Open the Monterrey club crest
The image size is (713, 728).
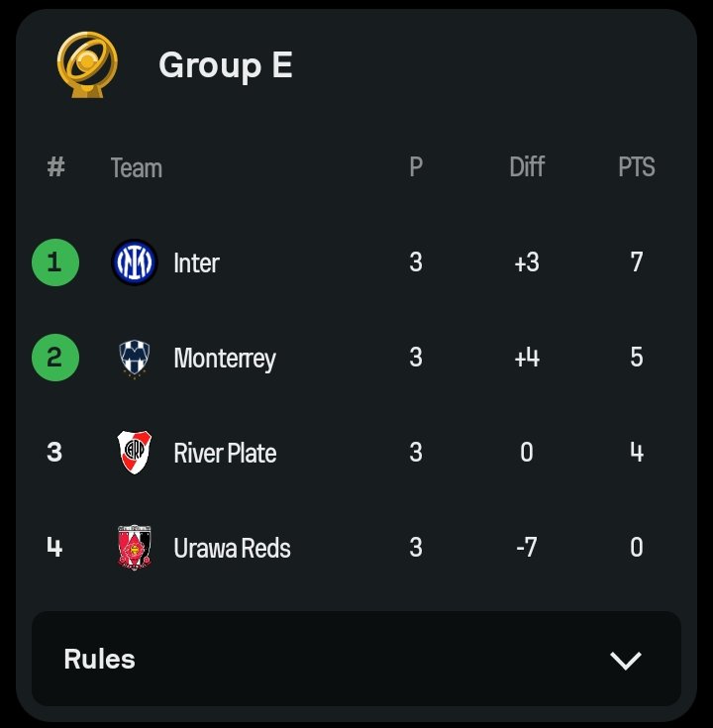(x=135, y=359)
